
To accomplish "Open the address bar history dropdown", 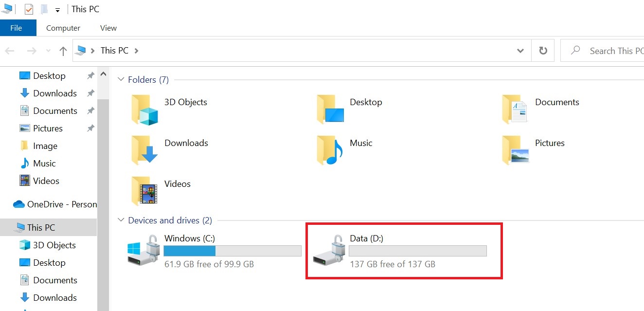I will click(x=520, y=50).
